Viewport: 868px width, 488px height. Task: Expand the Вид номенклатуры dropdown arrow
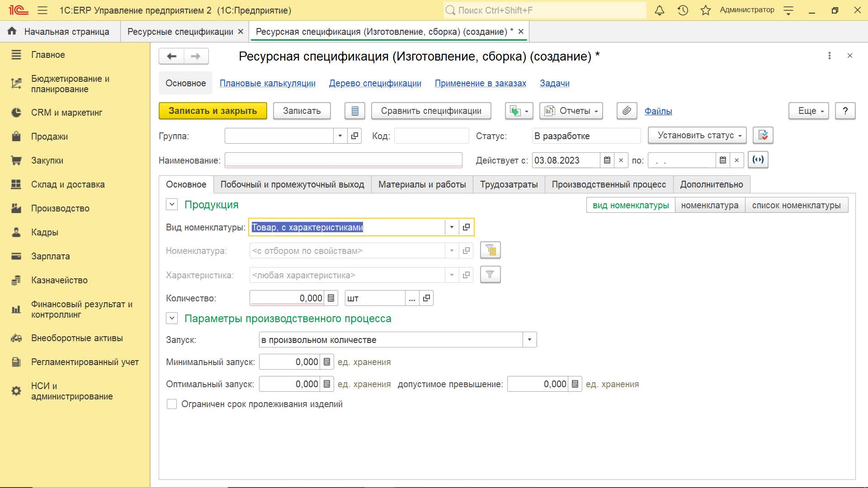[452, 227]
